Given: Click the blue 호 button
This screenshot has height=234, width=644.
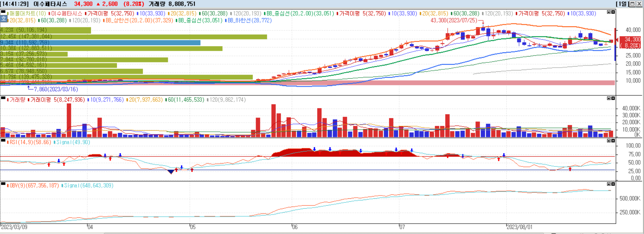Looking at the screenshot, I should (3, 18).
